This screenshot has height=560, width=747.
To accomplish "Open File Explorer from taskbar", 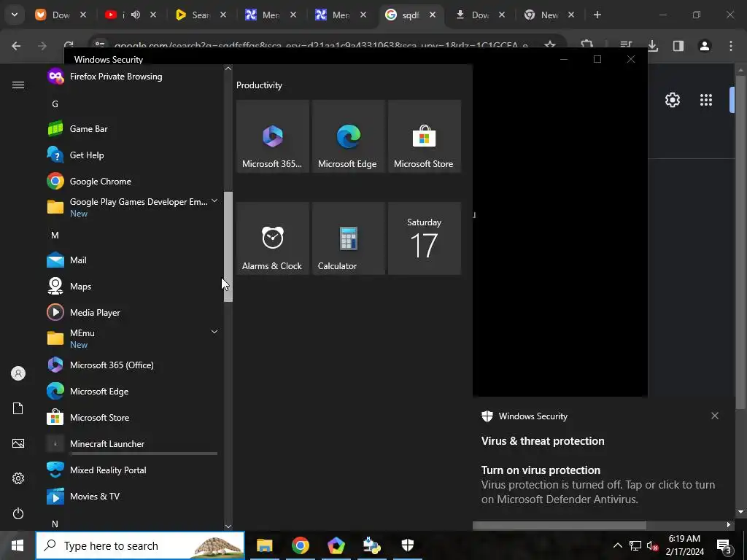I will coord(264,545).
